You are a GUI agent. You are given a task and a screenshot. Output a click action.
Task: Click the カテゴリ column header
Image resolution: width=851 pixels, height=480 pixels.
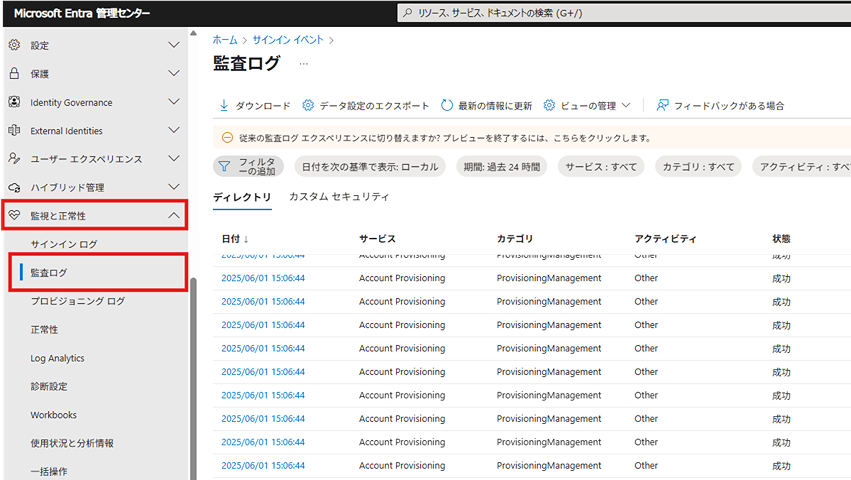click(x=515, y=239)
